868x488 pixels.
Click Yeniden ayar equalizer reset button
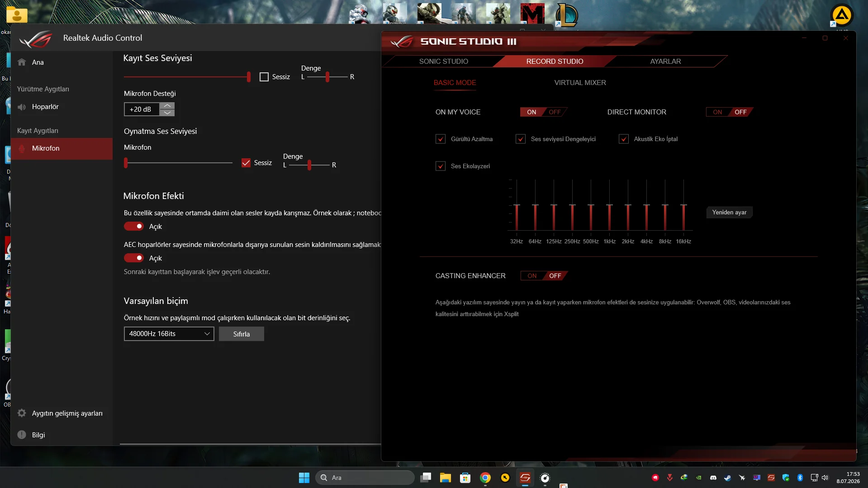point(729,213)
